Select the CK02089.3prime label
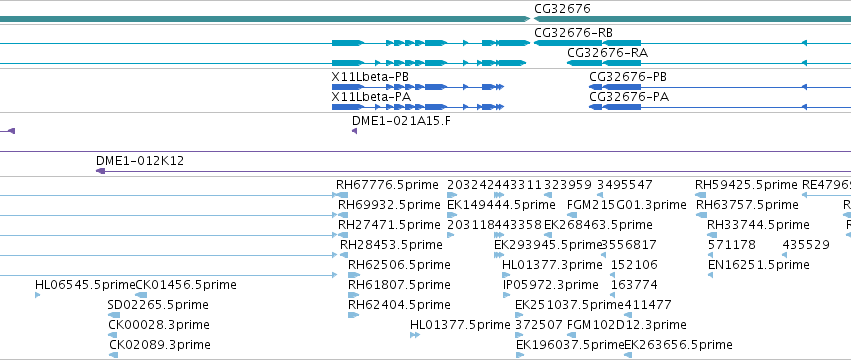The image size is (851, 360). (160, 345)
